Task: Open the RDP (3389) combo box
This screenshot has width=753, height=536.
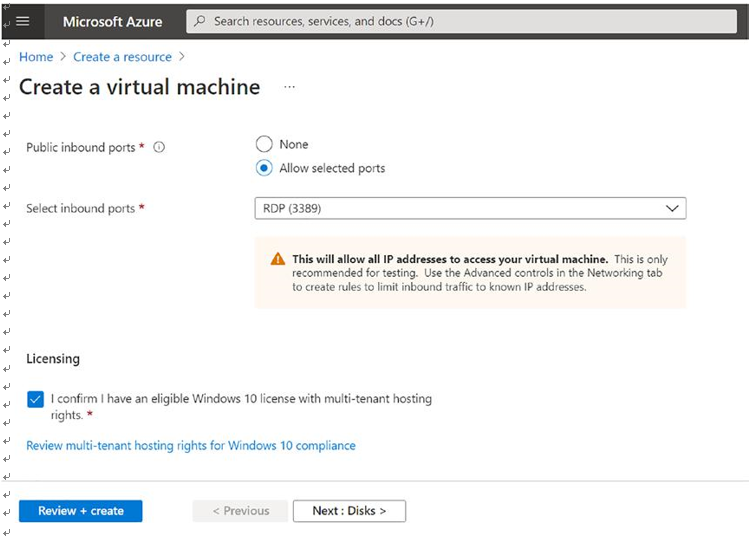Action: (x=470, y=208)
